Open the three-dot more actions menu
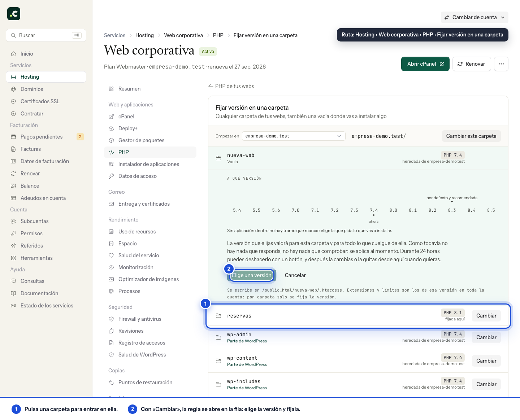 [x=501, y=64]
